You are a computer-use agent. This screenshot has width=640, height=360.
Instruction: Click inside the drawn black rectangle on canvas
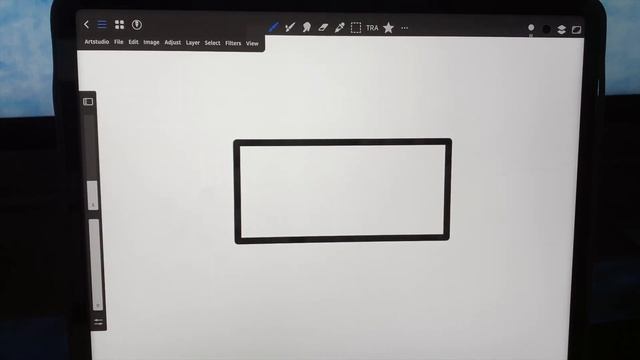pos(342,191)
